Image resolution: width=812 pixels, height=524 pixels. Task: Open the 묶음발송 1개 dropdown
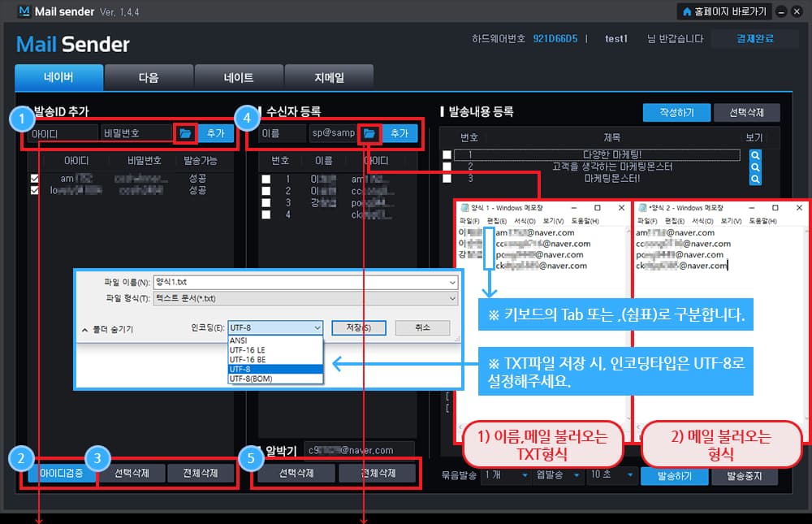click(x=506, y=475)
